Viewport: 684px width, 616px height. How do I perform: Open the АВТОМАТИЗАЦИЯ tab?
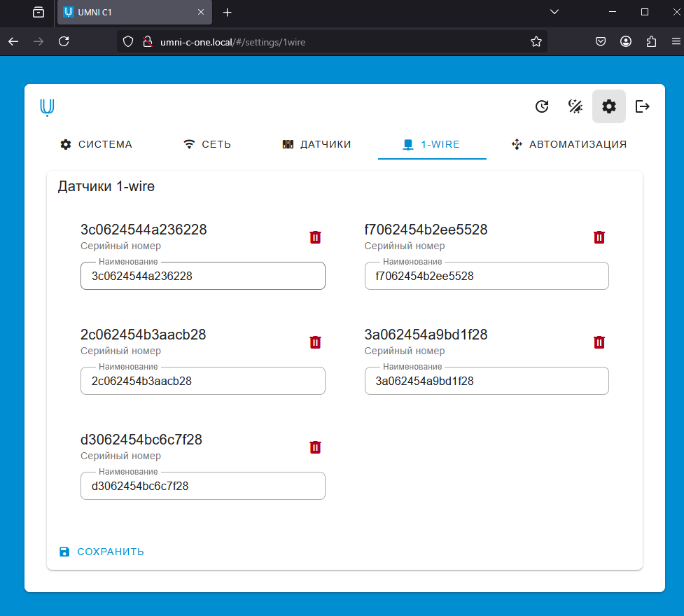click(569, 144)
